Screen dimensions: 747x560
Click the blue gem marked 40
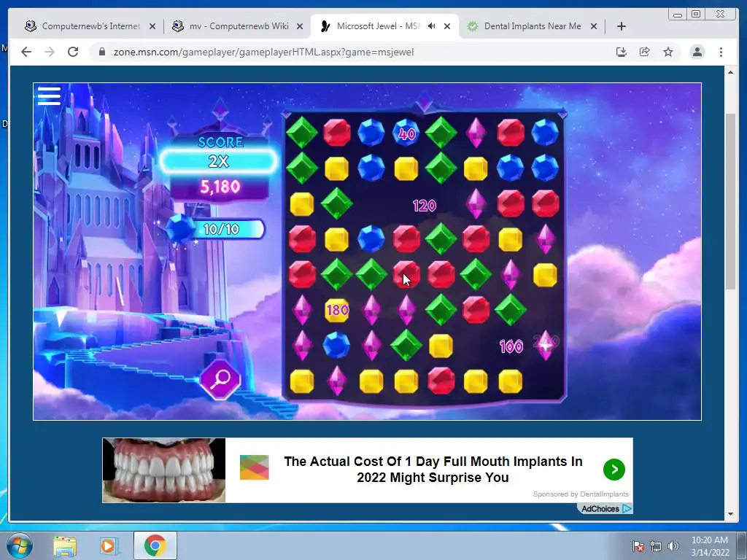(406, 133)
